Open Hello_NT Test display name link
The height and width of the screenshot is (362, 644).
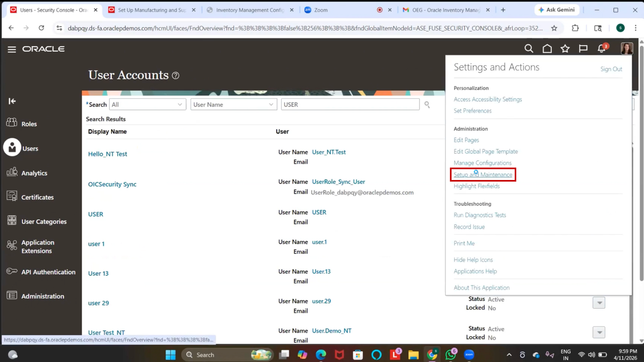(x=107, y=154)
